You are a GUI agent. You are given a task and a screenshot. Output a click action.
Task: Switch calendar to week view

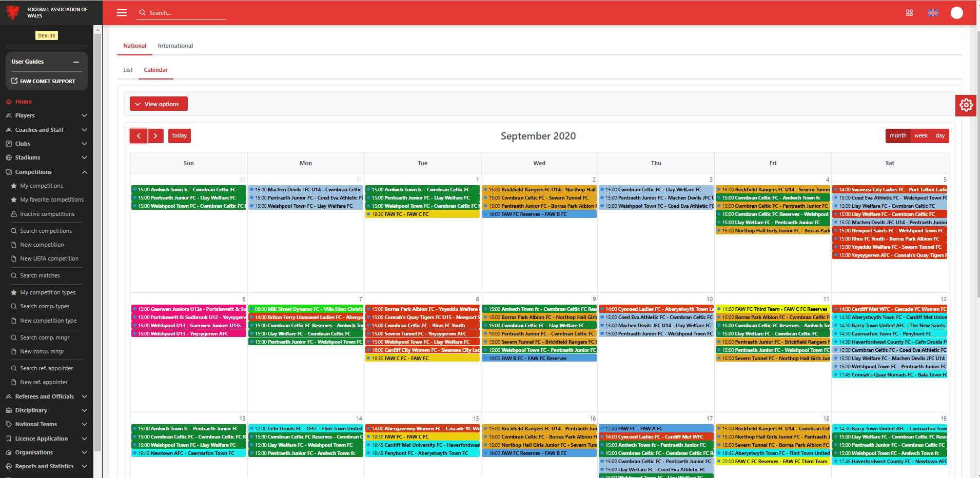(920, 136)
